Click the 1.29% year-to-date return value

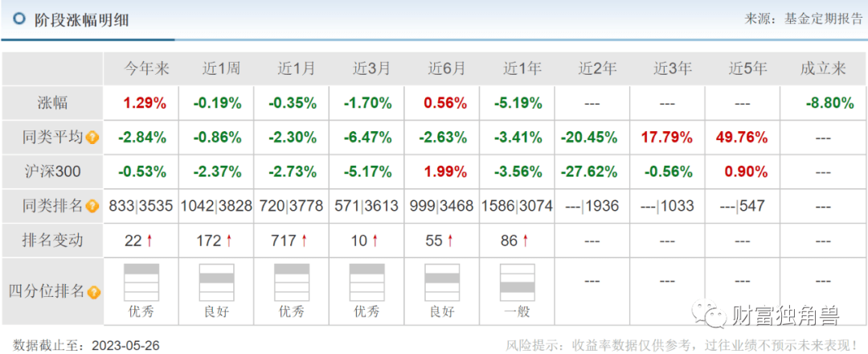[x=144, y=103]
